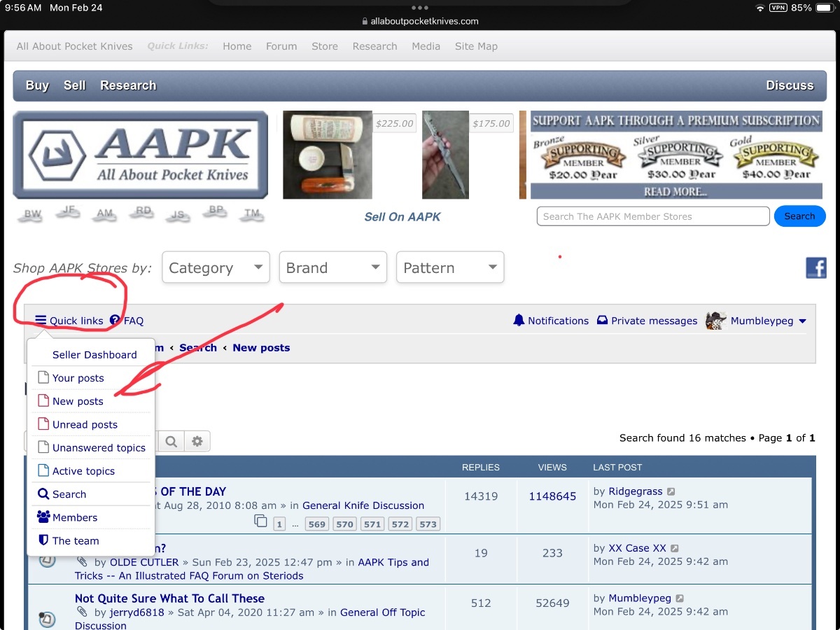Screen dimensions: 840x630
Task: Click the AAPK Member Stores search field
Action: (x=653, y=216)
